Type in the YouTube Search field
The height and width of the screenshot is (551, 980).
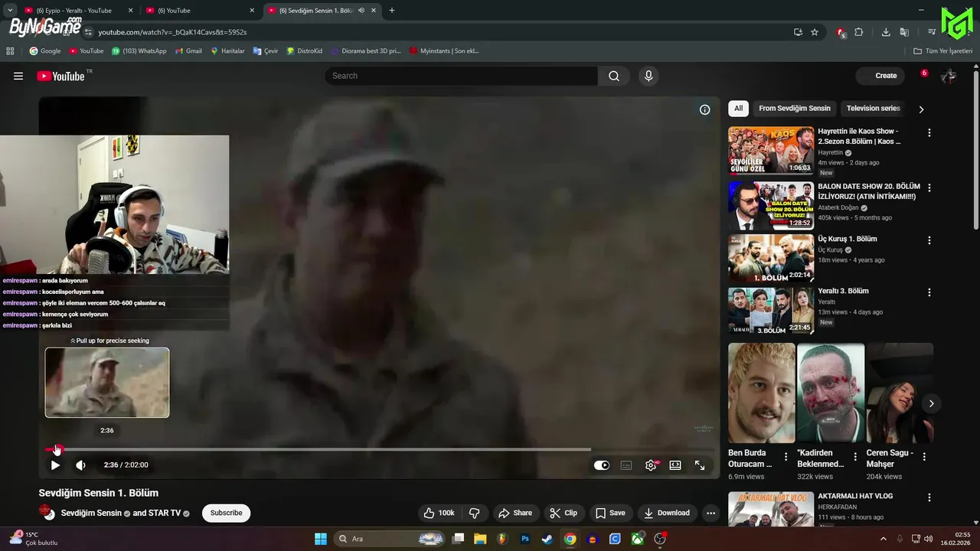pyautogui.click(x=461, y=76)
